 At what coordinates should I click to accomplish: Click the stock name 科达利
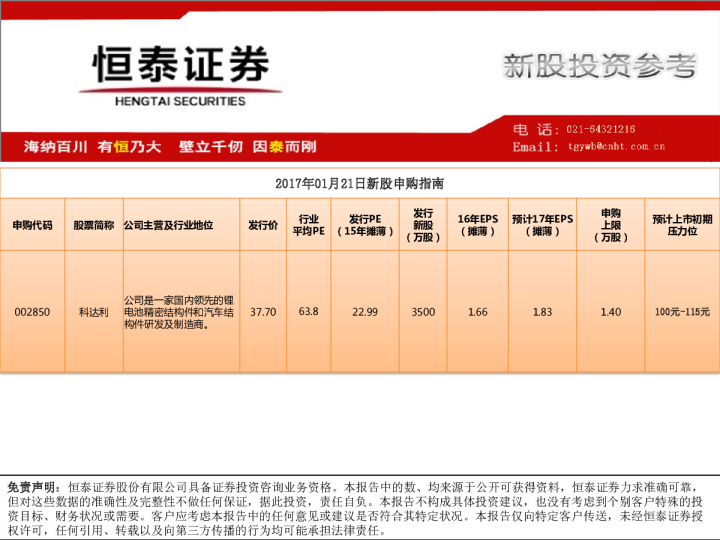tap(93, 312)
